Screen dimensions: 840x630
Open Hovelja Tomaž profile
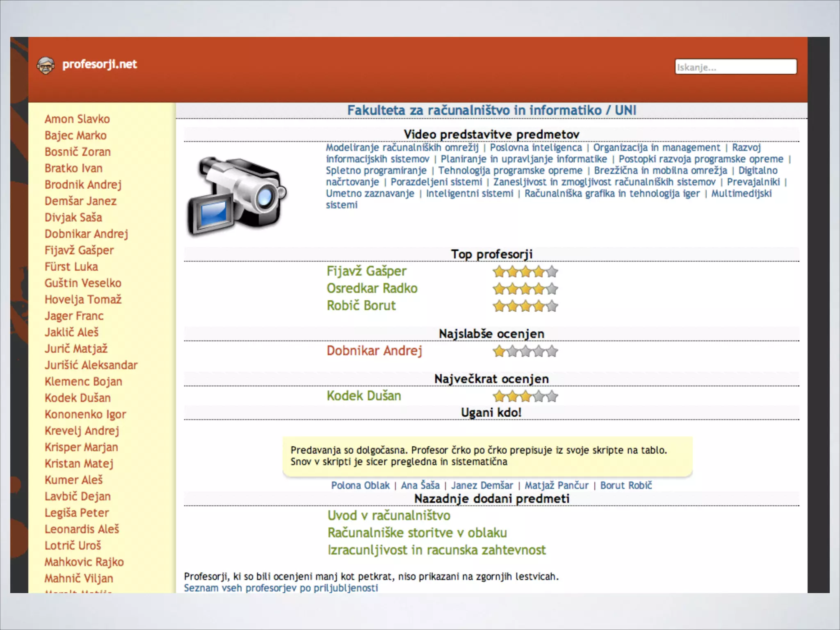[83, 299]
